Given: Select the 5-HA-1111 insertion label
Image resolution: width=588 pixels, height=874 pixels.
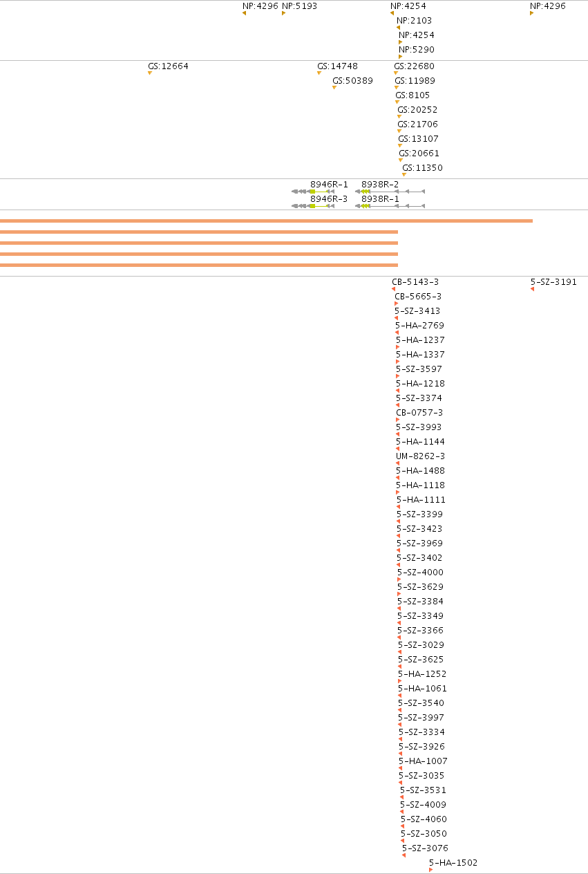Looking at the screenshot, I should (421, 500).
